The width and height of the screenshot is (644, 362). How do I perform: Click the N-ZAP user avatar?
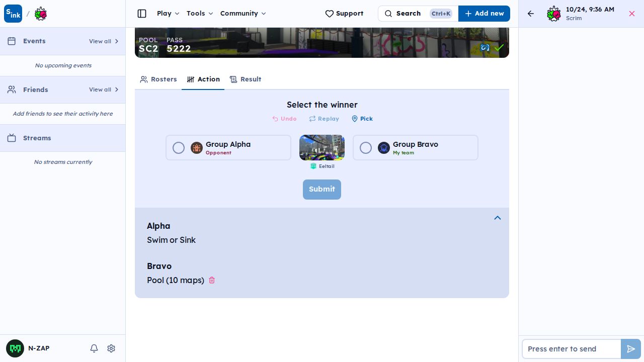[x=15, y=348]
